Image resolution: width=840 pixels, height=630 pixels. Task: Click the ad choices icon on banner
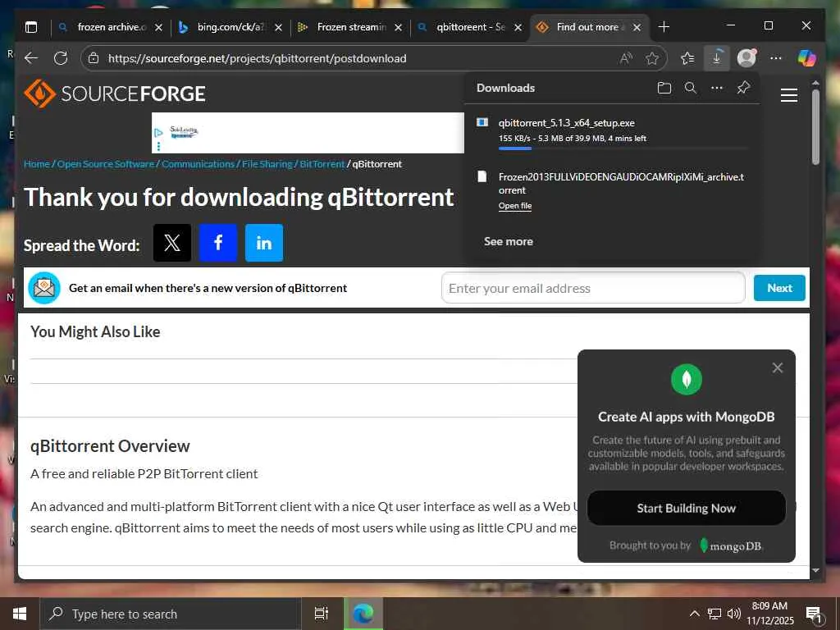click(x=158, y=132)
